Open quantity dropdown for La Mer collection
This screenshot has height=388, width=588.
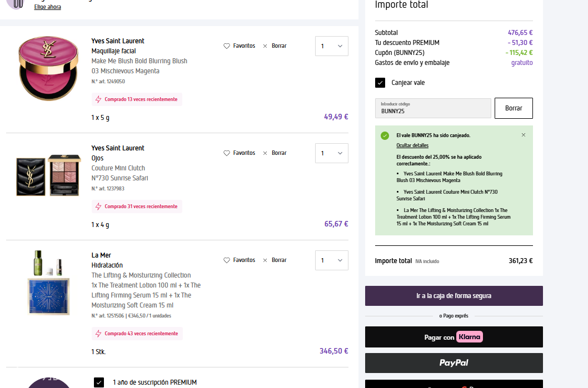332,260
